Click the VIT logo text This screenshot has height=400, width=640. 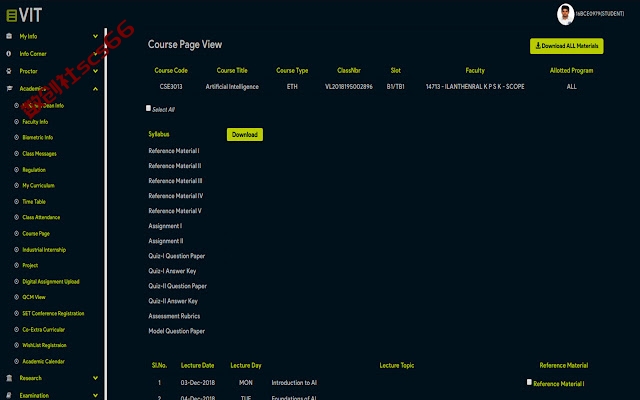tap(31, 16)
